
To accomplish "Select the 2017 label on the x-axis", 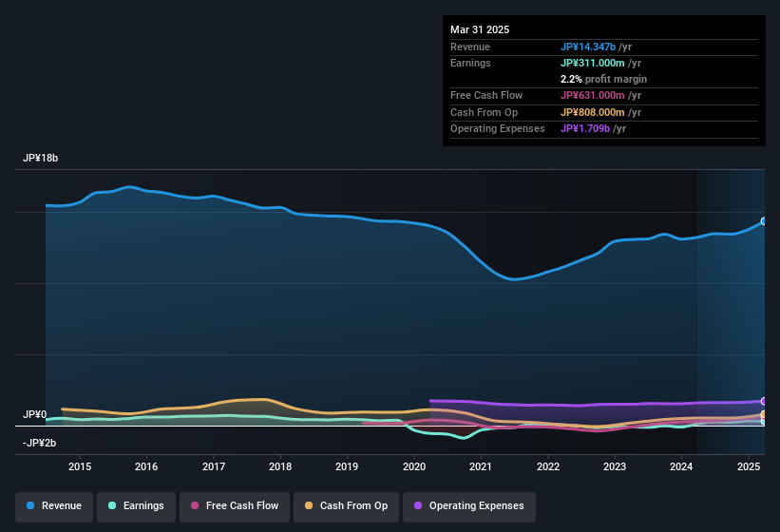I will coord(214,466).
